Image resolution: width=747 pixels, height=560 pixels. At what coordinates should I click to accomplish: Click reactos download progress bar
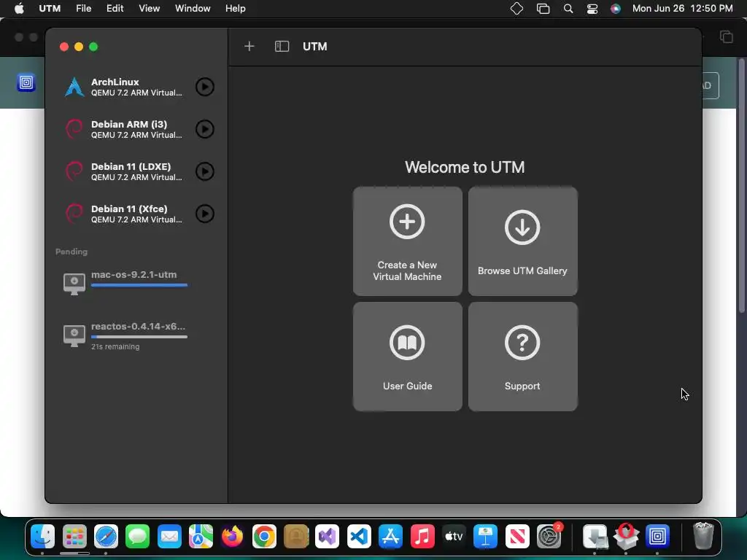tap(139, 337)
